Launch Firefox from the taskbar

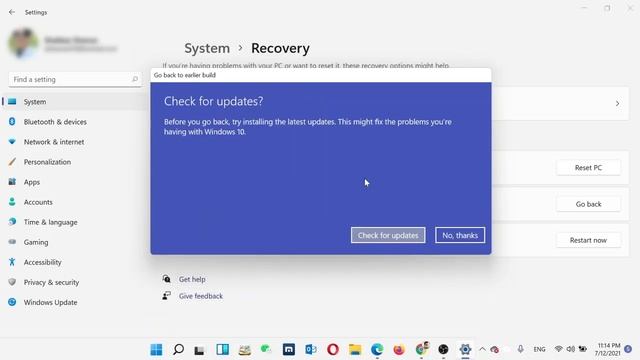tap(399, 349)
